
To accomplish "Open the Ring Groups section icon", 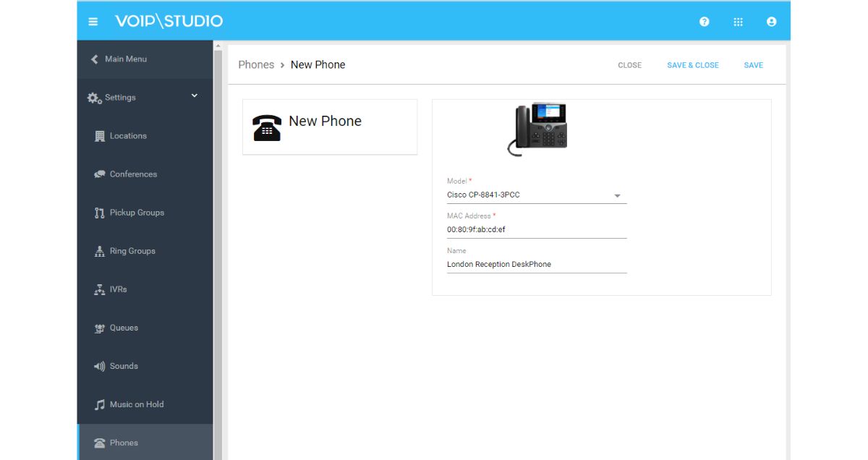I will coord(99,250).
